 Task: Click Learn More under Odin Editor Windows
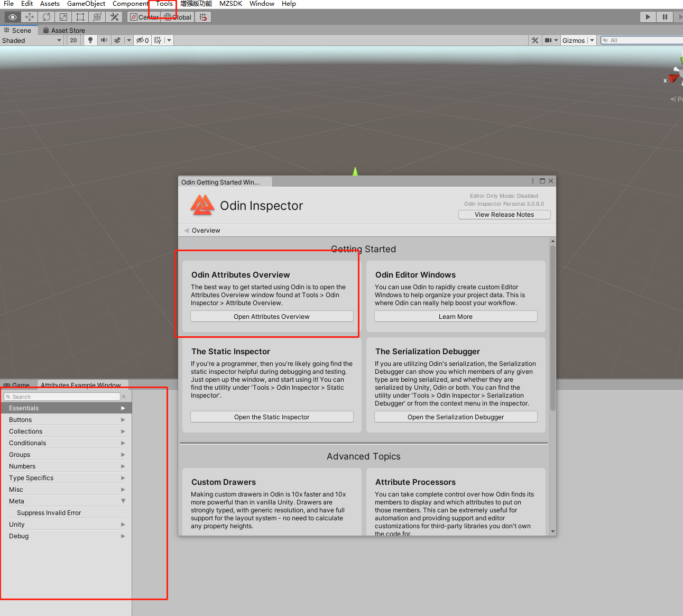point(456,316)
